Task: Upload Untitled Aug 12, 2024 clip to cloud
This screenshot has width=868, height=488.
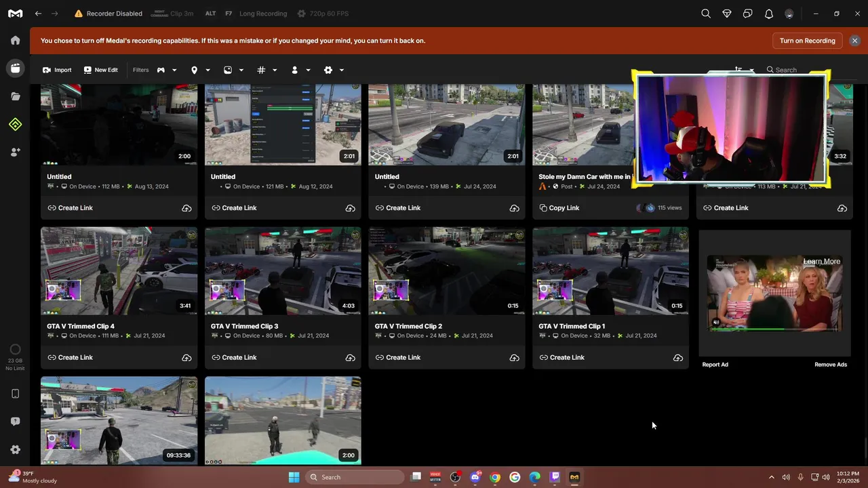Action: pos(351,208)
